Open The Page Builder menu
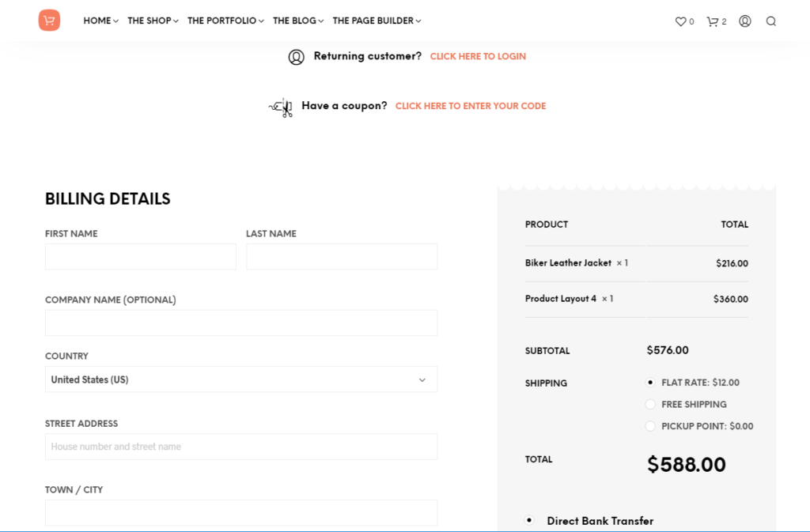810x532 pixels. [x=377, y=21]
